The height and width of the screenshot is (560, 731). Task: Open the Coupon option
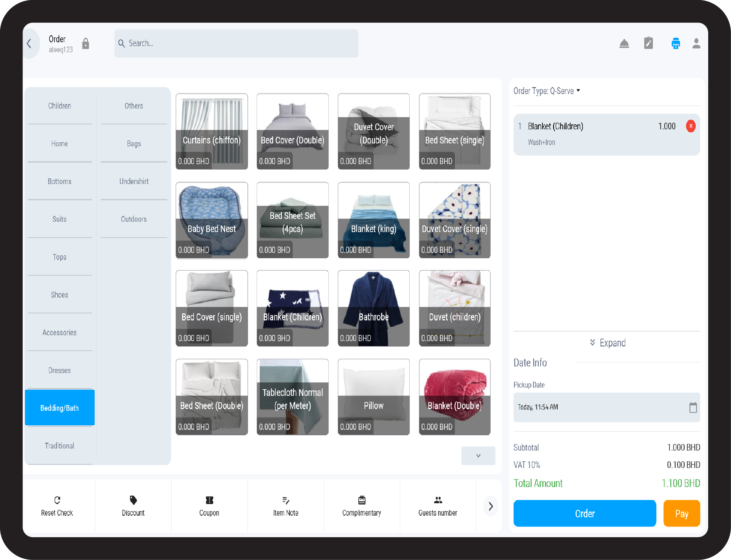point(209,506)
